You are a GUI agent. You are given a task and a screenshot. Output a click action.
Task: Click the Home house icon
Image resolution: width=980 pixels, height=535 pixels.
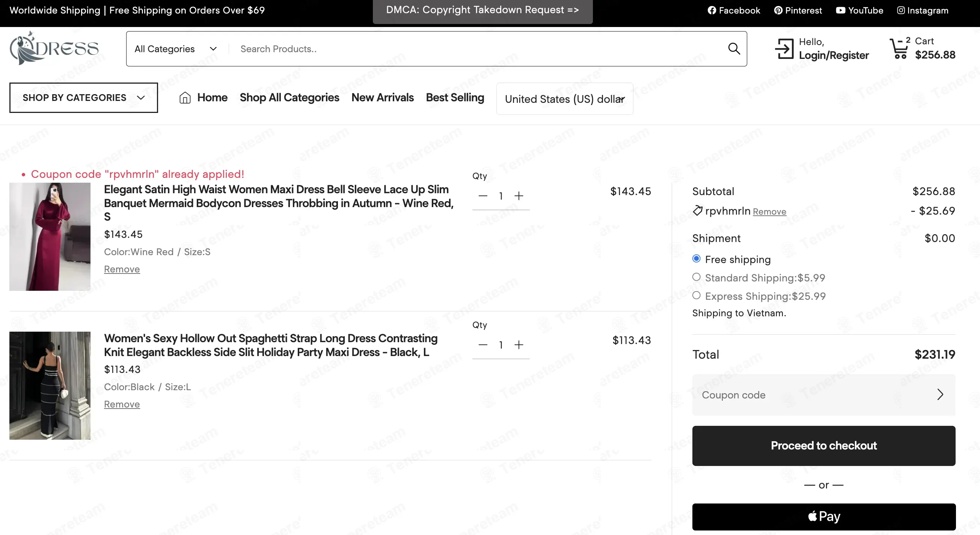tap(185, 98)
